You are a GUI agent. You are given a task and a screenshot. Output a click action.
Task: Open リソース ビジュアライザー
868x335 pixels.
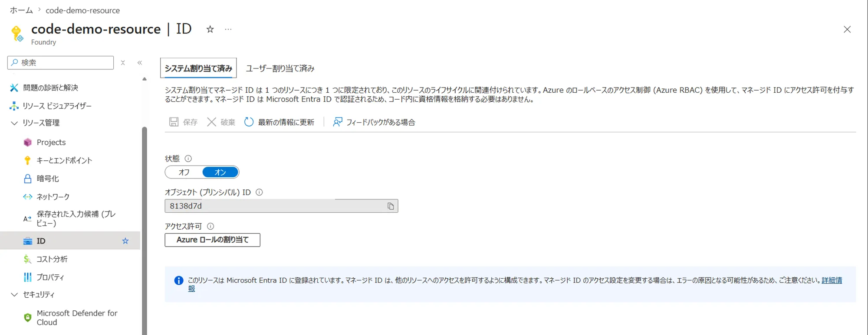pos(57,106)
